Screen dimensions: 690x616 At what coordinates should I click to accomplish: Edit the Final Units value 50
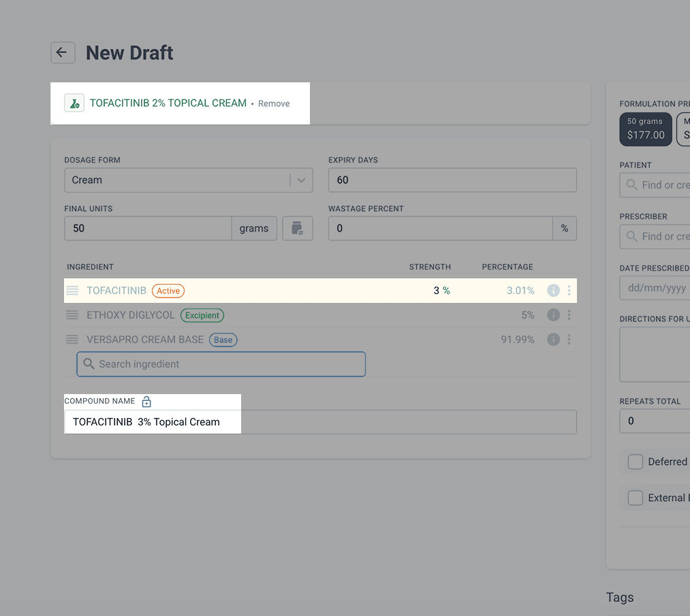(148, 228)
